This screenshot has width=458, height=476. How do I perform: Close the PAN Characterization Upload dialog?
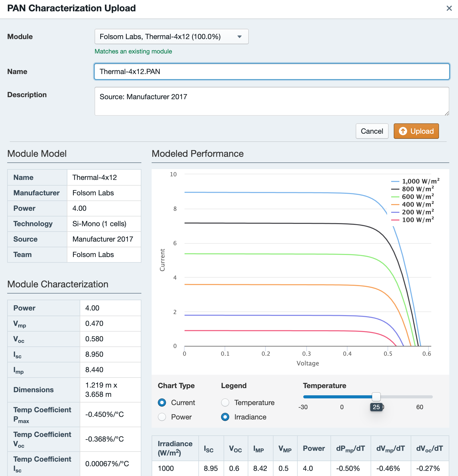(x=449, y=8)
